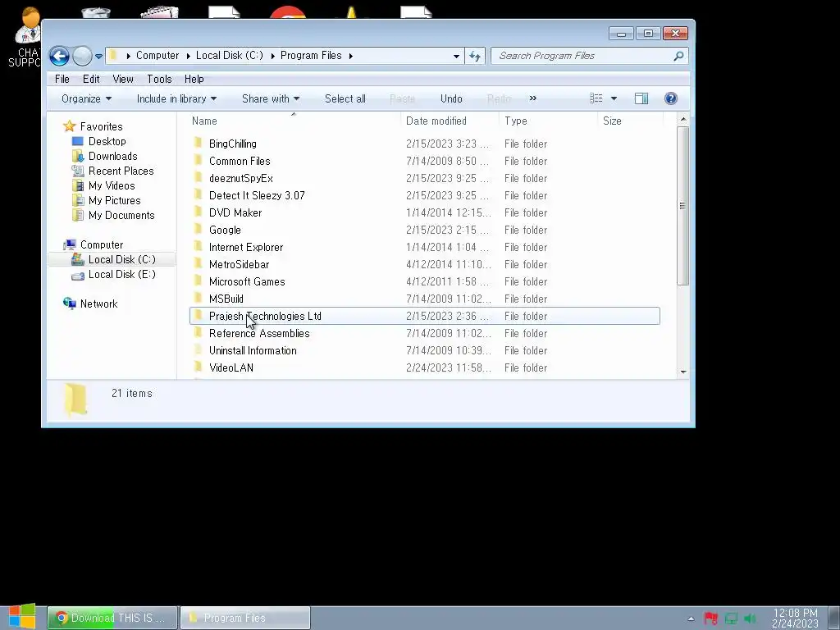Select Computer in navigation pane
Screen dimensions: 840x630
coord(101,244)
